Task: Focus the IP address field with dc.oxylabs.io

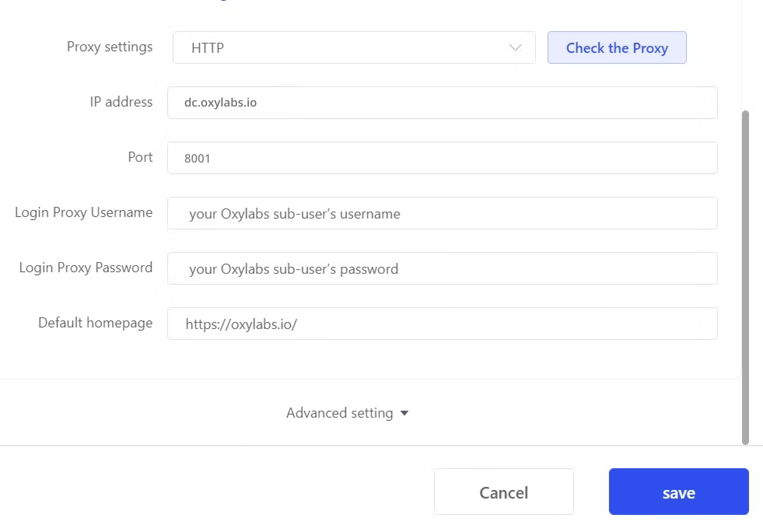Action: (442, 103)
